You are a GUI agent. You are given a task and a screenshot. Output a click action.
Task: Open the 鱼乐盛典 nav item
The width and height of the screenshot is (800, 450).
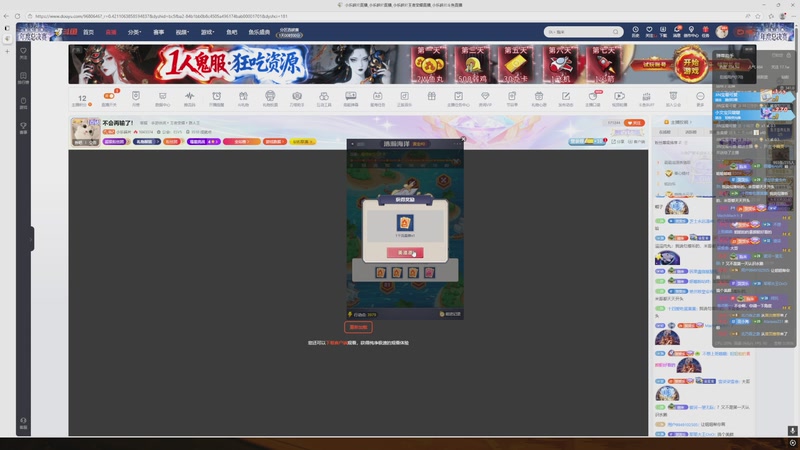[259, 32]
